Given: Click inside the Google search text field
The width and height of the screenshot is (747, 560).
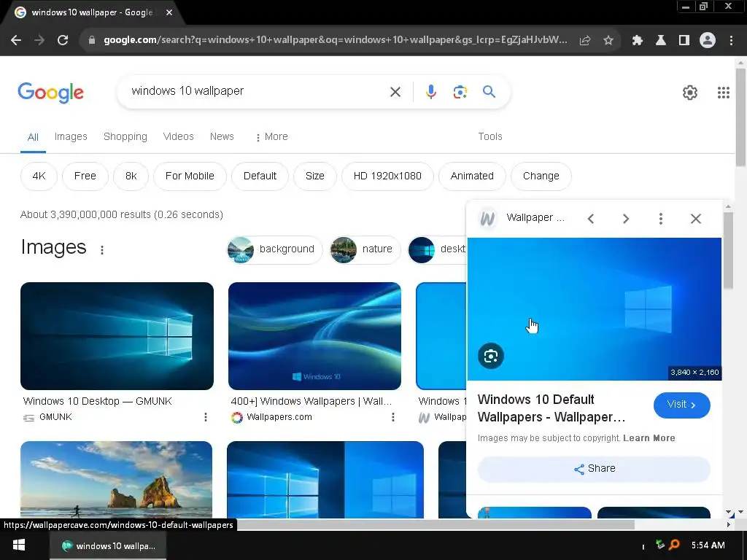Looking at the screenshot, I should [258, 91].
